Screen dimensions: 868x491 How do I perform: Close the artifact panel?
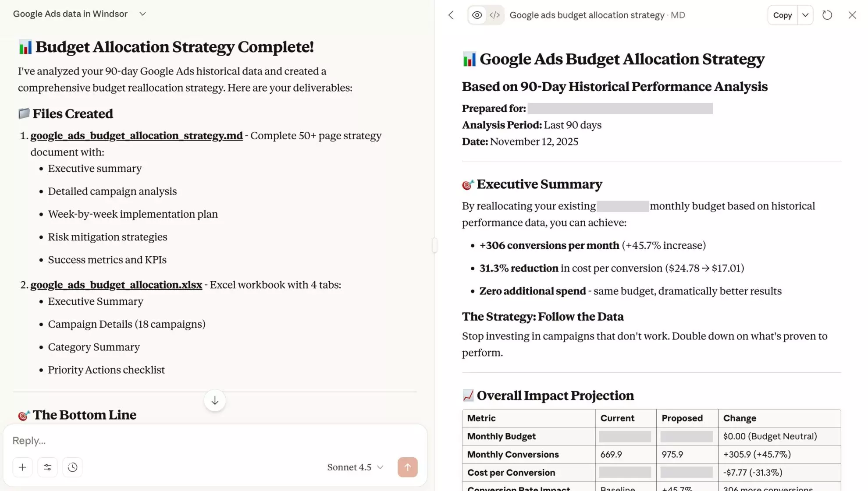[x=852, y=15]
